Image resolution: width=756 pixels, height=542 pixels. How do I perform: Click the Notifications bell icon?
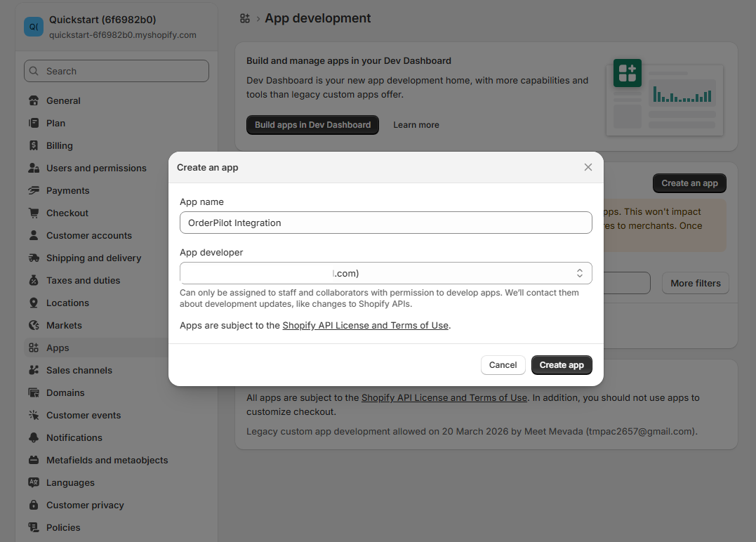tap(33, 437)
